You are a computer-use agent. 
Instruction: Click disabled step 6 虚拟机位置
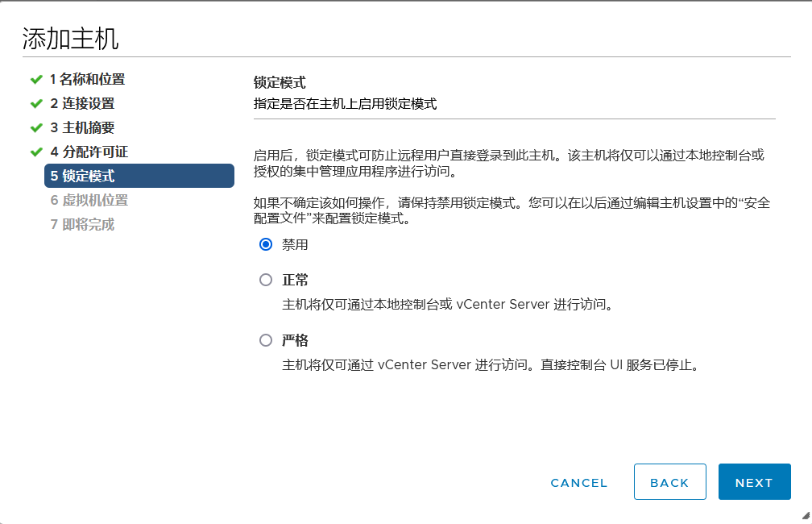tap(89, 200)
